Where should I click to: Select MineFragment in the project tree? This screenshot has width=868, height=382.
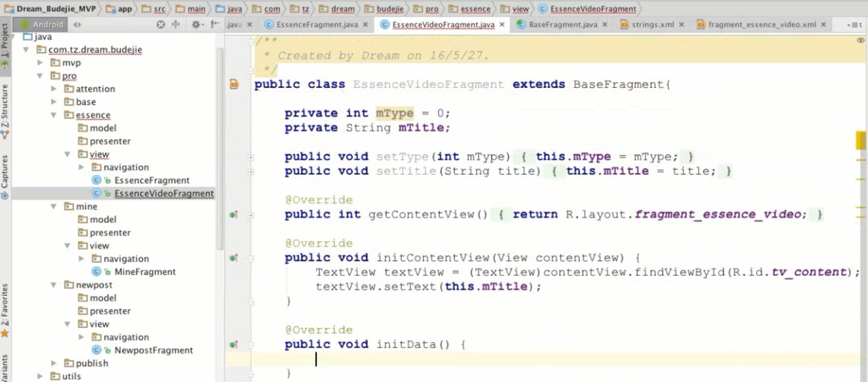tap(145, 272)
